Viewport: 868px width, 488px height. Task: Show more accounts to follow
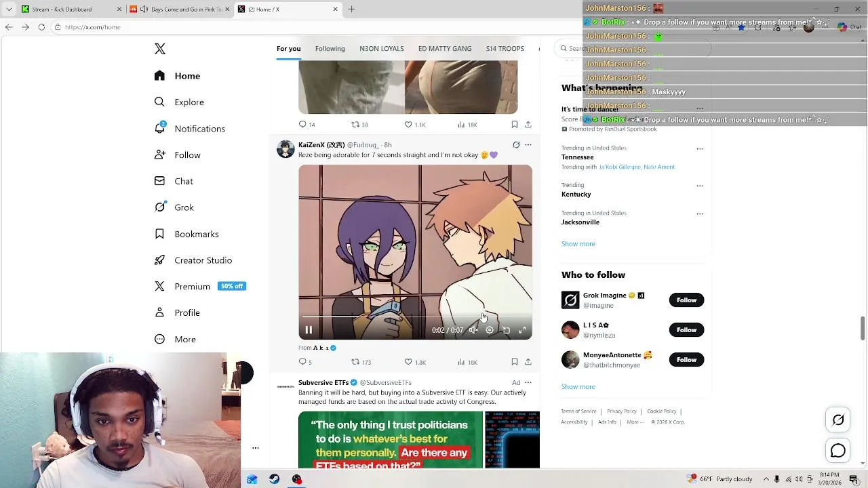coord(578,387)
